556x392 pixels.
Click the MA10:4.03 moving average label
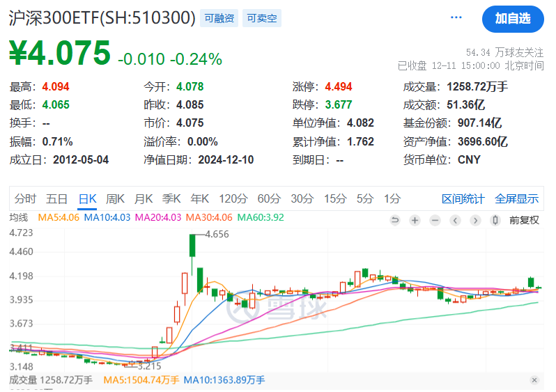click(x=107, y=217)
